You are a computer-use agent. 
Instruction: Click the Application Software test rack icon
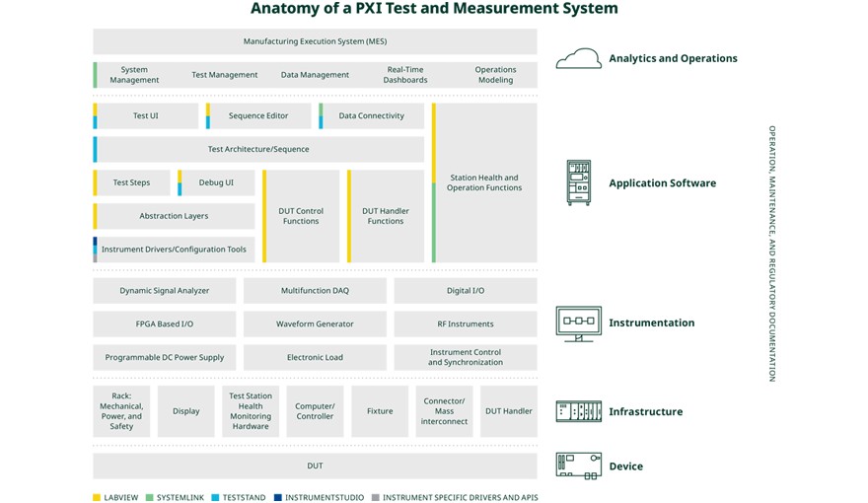coord(578,182)
